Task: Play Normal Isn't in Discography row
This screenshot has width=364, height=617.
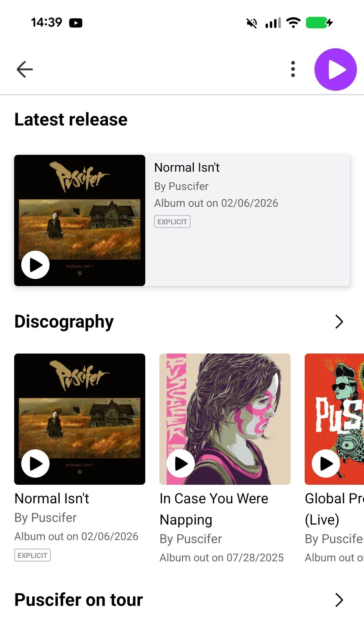Action: pos(35,464)
